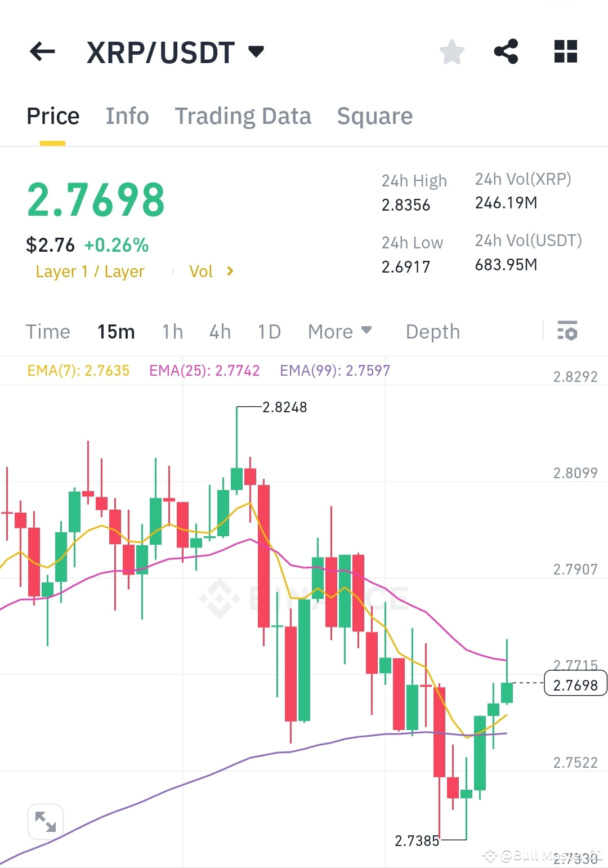Viewport: 608px width, 868px height.
Task: Tap the EMA(7) indicator label
Action: pyautogui.click(x=78, y=370)
